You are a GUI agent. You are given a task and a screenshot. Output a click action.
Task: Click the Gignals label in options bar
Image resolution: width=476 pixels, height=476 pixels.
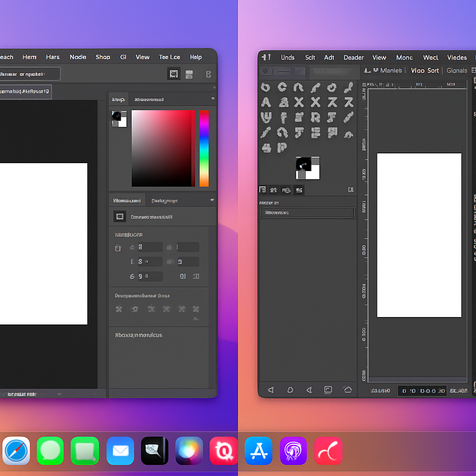click(456, 71)
